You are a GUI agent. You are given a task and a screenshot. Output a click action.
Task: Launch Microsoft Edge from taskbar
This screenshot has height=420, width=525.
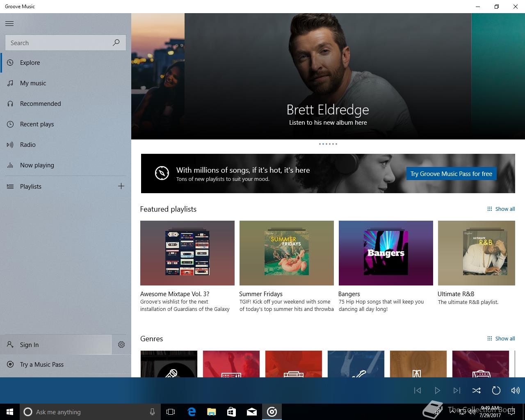click(x=192, y=412)
